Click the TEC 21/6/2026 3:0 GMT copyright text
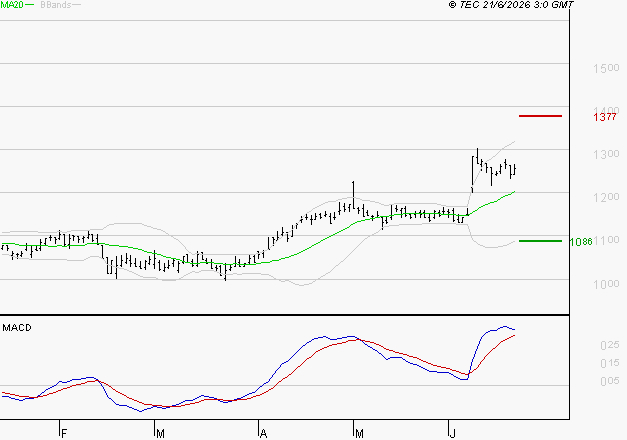The image size is (627, 440). (x=511, y=5)
